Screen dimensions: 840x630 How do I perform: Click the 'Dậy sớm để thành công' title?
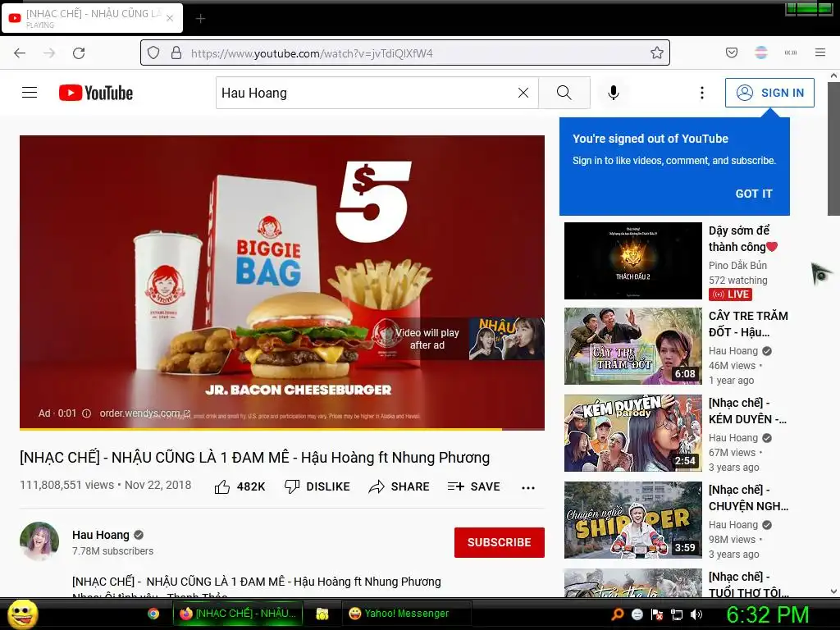[x=743, y=239]
